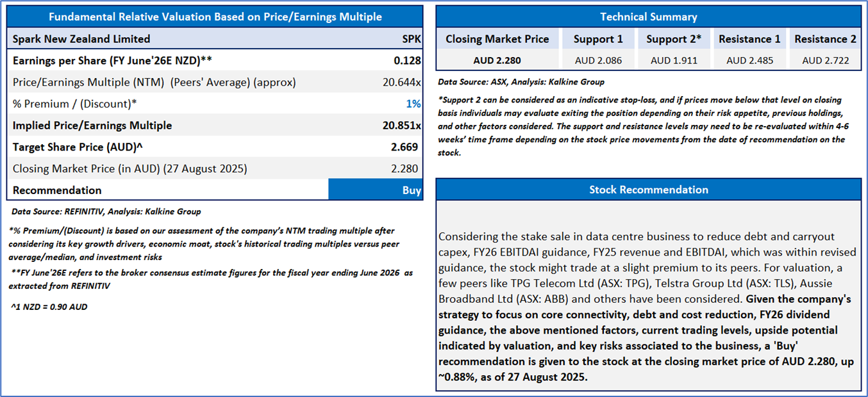Click the Data Source: ASX caption
This screenshot has width=868, height=397.
point(521,82)
